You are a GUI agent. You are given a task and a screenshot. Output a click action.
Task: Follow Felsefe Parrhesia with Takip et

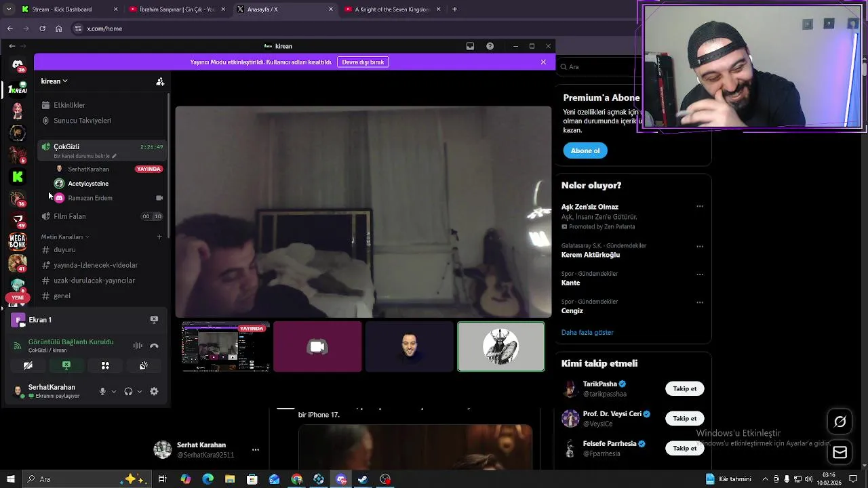coord(685,449)
